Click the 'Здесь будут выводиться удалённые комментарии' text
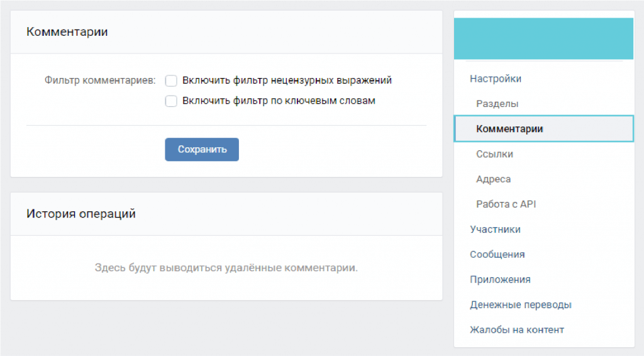The image size is (644, 356). coord(226,268)
